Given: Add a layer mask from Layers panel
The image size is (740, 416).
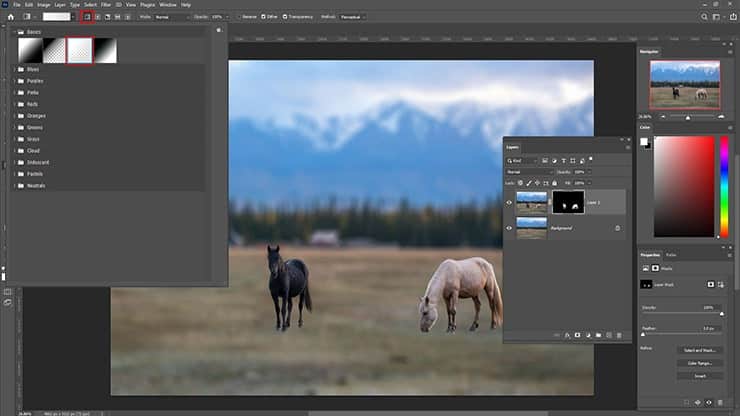Looking at the screenshot, I should [x=577, y=335].
